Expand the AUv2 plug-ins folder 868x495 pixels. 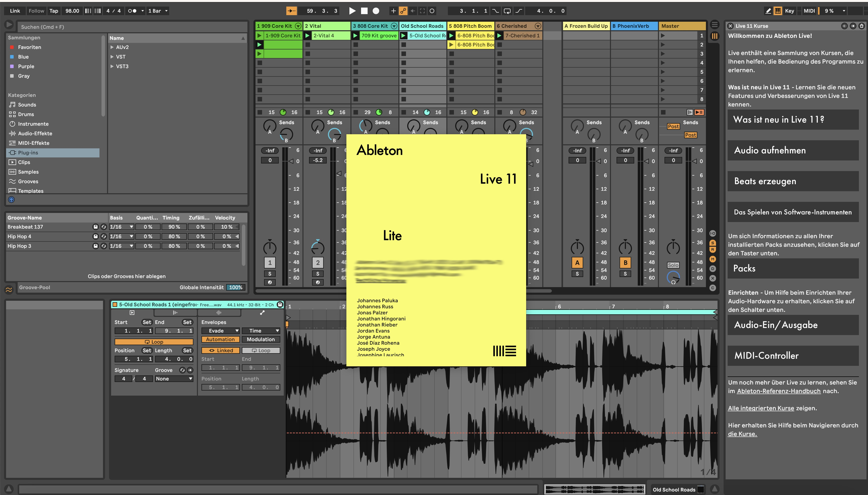pyautogui.click(x=112, y=47)
